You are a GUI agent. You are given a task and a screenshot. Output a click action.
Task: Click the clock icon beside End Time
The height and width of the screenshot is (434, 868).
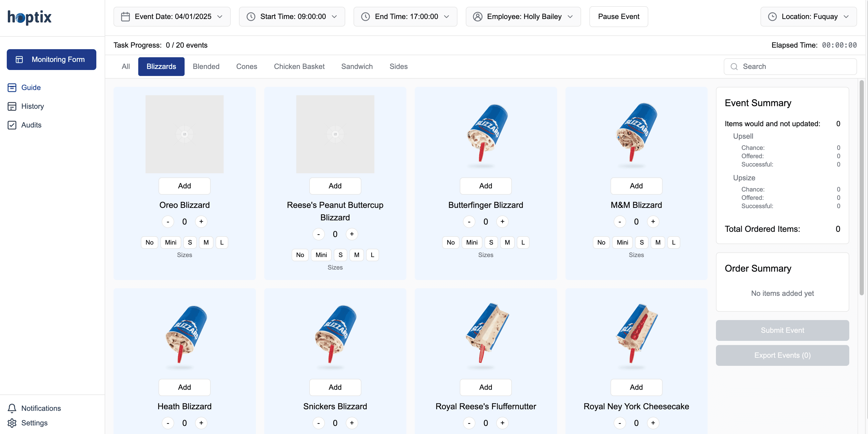point(366,16)
